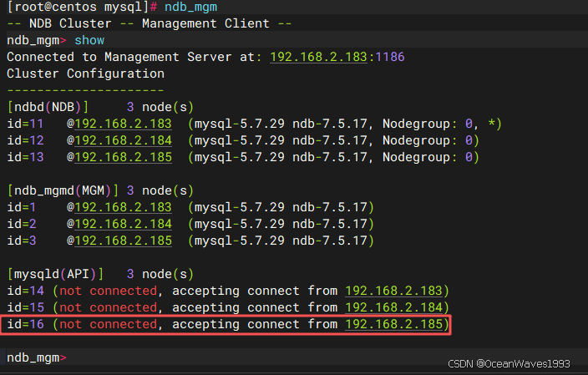588x375 pixels.
Task: Click the 'ndb_mgm' command after the root prompt
Action: (x=190, y=7)
